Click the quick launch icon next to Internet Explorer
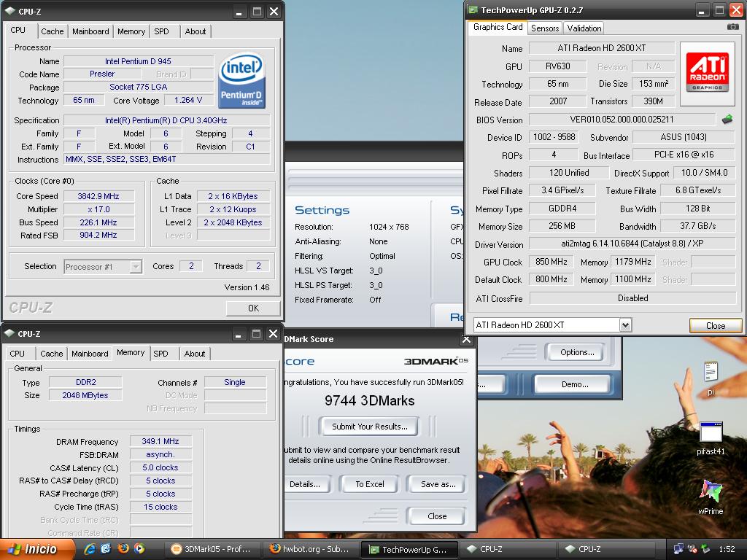Viewport: 747px width, 560px height. 106,548
